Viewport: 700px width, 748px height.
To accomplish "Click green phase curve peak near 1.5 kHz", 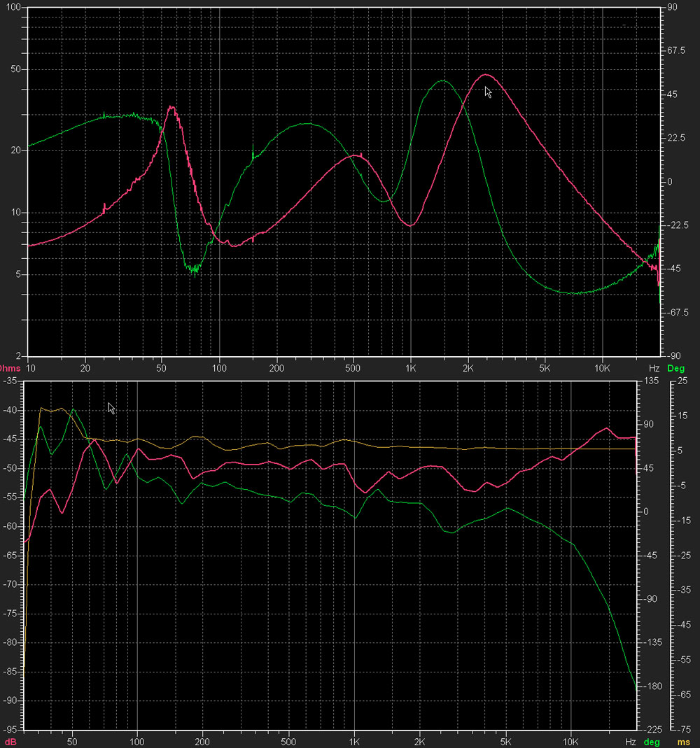I will pos(442,81).
